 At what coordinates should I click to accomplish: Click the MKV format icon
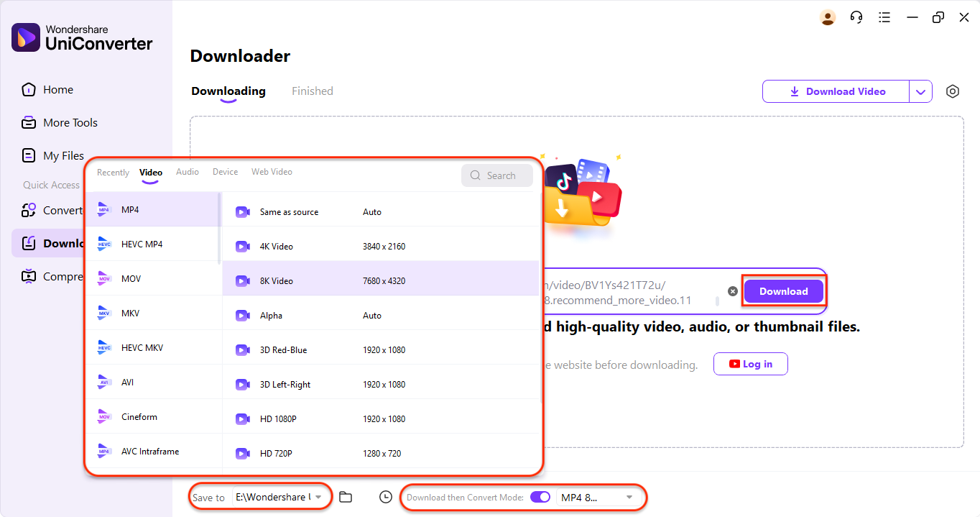point(105,314)
